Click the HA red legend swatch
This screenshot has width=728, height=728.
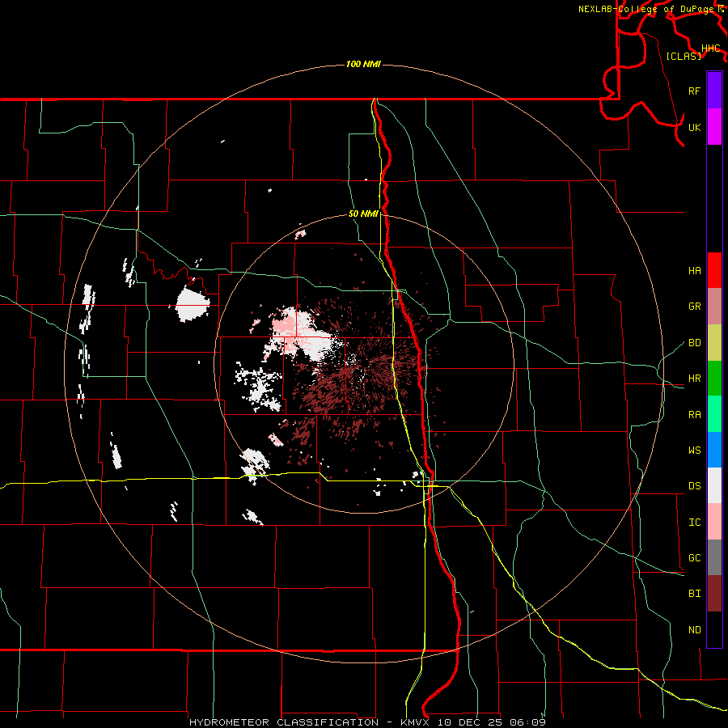[714, 270]
